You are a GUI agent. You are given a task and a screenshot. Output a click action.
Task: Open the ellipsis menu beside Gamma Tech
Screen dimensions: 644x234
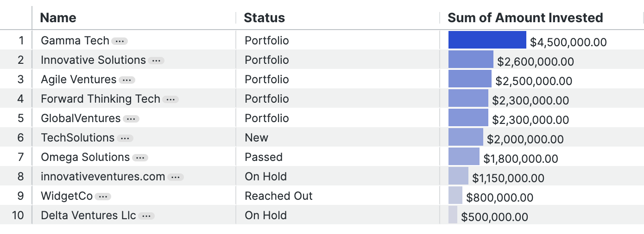click(x=120, y=41)
